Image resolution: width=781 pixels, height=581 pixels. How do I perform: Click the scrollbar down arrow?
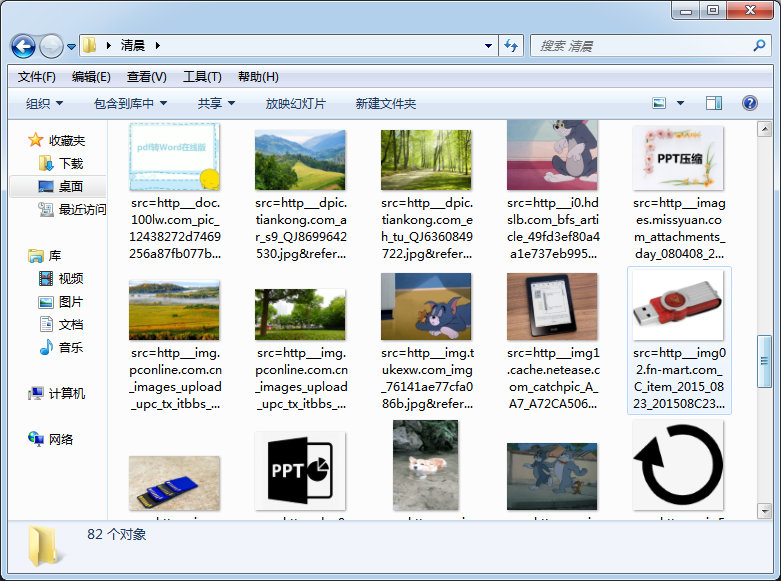click(x=764, y=511)
